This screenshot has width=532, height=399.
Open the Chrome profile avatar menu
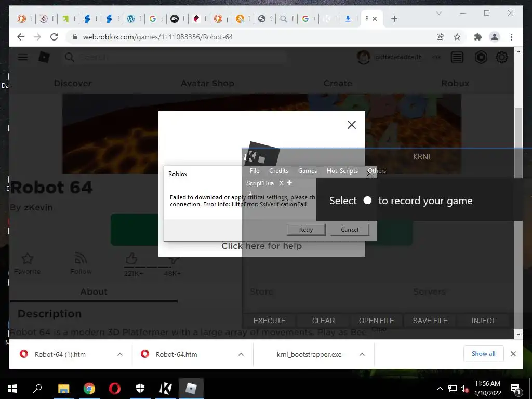point(495,37)
